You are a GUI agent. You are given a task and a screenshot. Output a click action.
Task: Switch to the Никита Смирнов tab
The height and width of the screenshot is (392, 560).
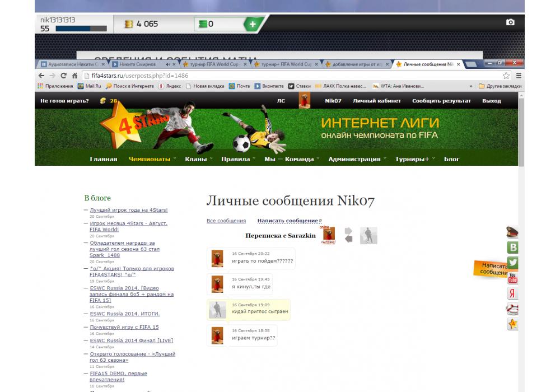click(143, 64)
